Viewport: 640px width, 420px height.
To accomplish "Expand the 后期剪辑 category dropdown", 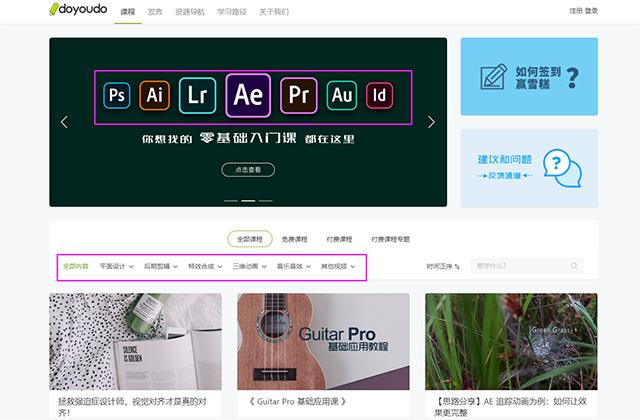I will tap(161, 266).
